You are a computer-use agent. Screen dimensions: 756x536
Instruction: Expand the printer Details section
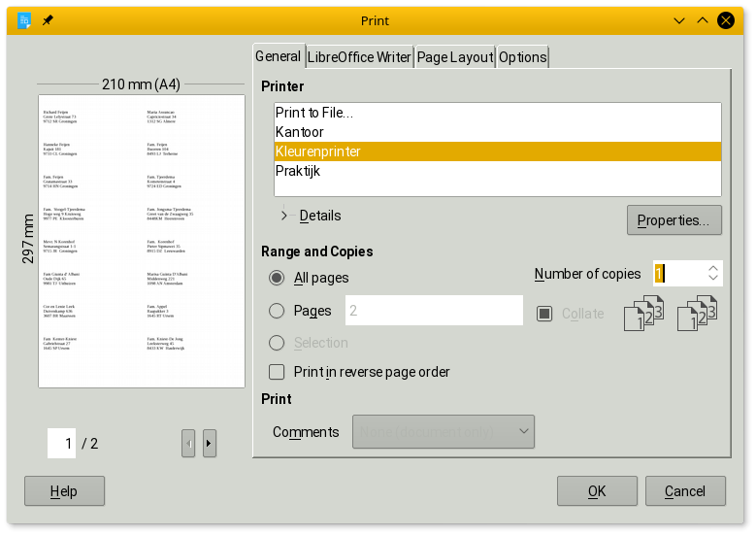[285, 216]
